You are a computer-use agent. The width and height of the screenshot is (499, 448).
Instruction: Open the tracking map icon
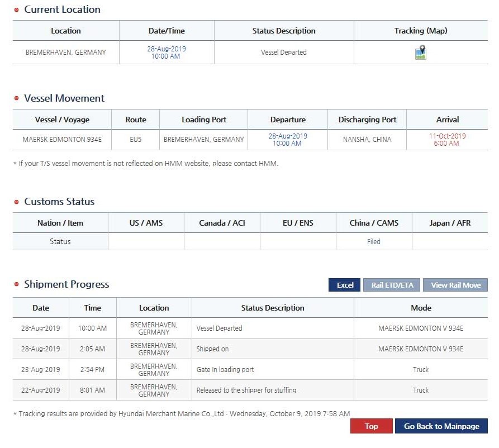coord(420,53)
